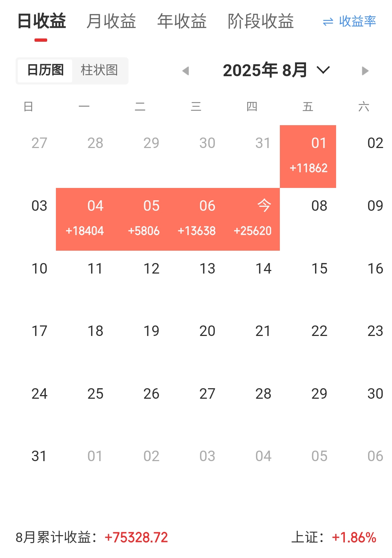Select August 06 cell with +13638
The width and height of the screenshot is (392, 558).
pos(197,219)
